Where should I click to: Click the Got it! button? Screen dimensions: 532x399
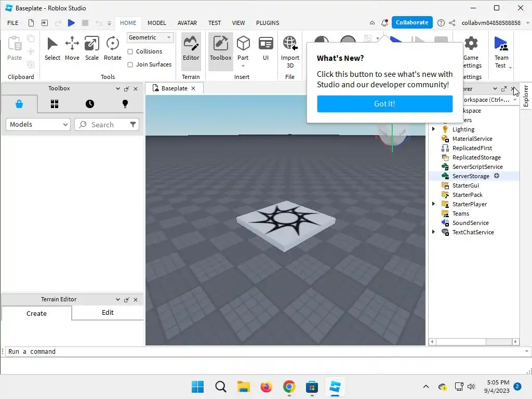coord(385,104)
